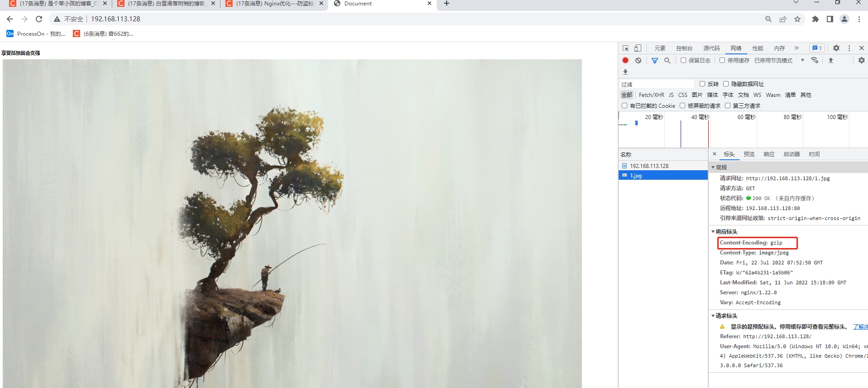Image resolution: width=868 pixels, height=388 pixels.
Task: Toggle the network filter funnel icon
Action: pos(654,60)
